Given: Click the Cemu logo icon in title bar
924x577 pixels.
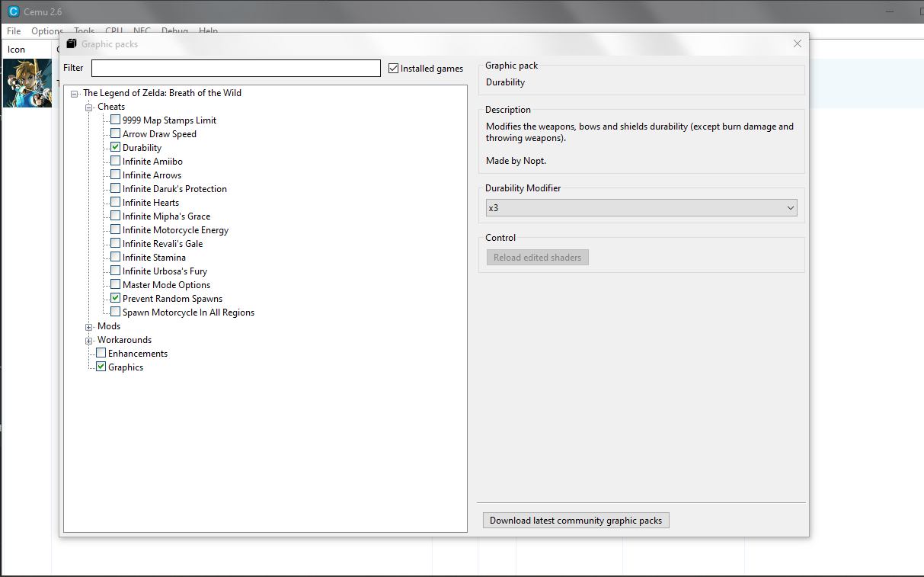Looking at the screenshot, I should (x=13, y=11).
